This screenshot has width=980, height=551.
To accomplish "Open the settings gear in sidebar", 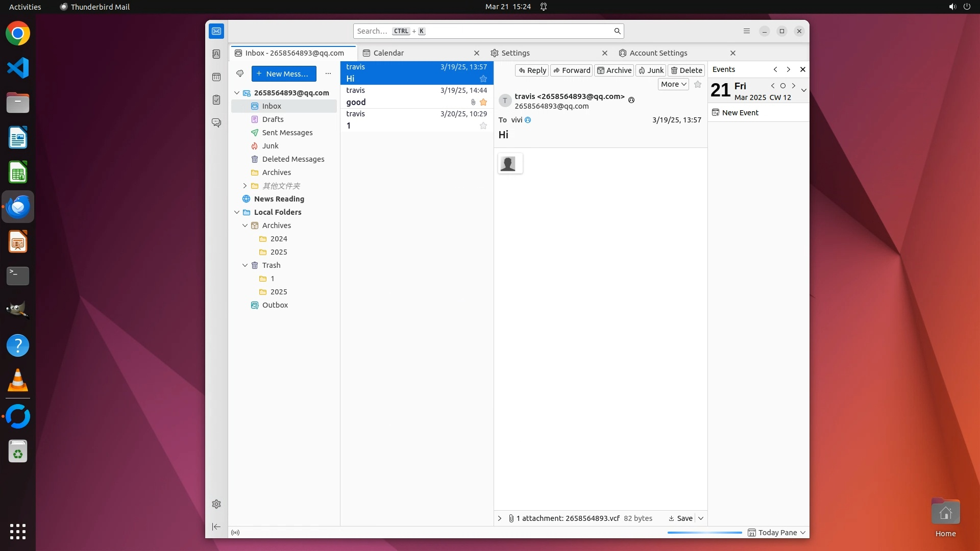I will [x=216, y=504].
